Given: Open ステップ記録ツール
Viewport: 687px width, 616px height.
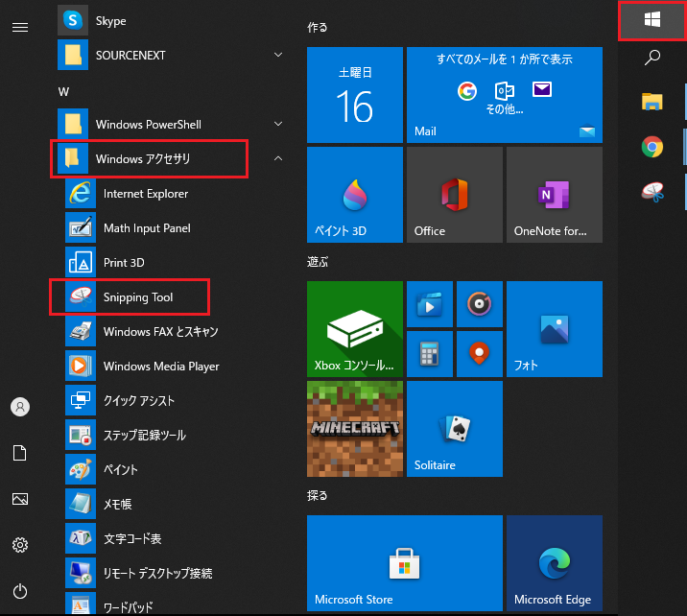Looking at the screenshot, I should point(176,435).
